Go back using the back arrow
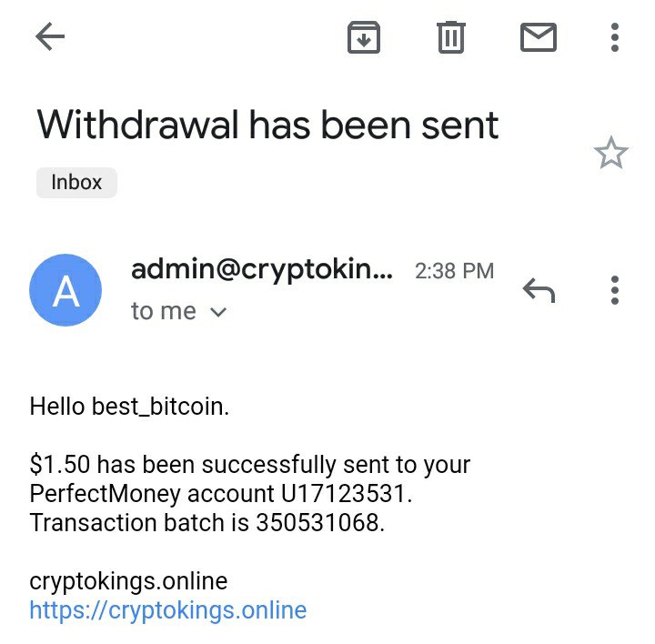This screenshot has height=644, width=655. coord(50,37)
